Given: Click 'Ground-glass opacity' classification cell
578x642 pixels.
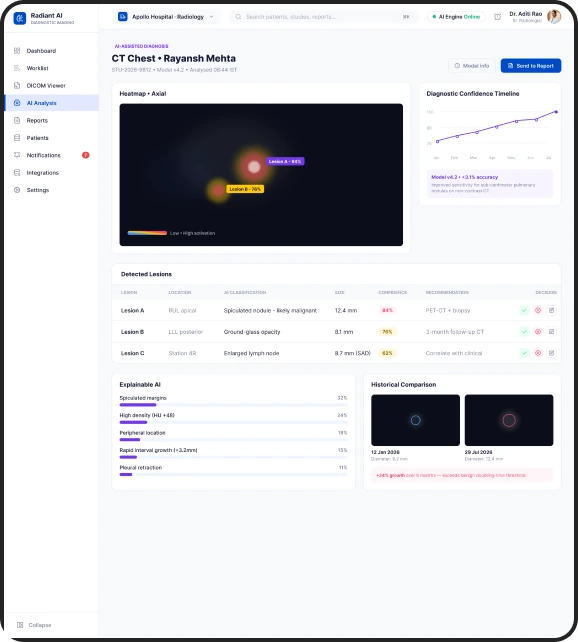Looking at the screenshot, I should [x=252, y=332].
